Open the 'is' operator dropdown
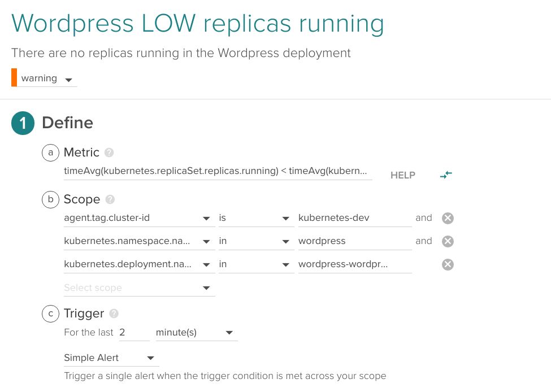Screen dimensions: 551x392 point(256,218)
